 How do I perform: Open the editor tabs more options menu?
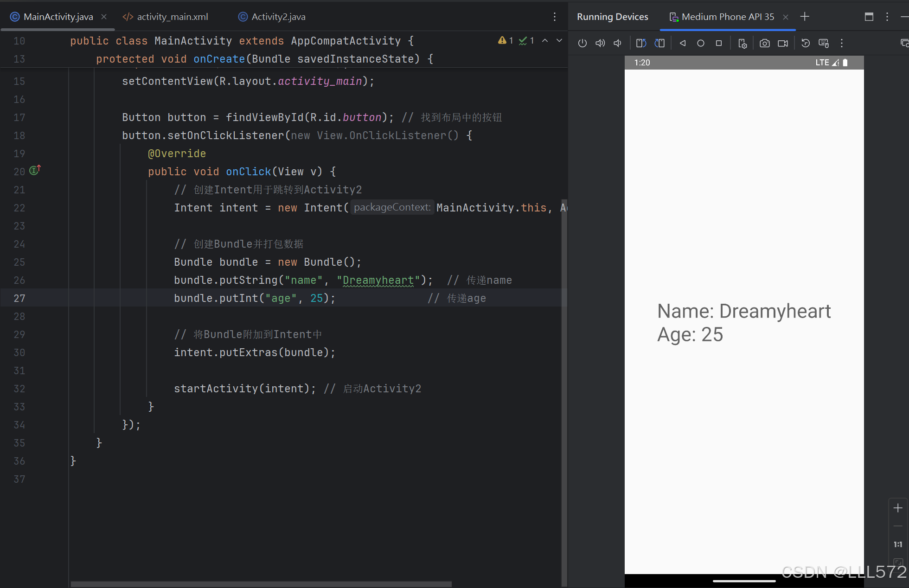click(x=555, y=17)
